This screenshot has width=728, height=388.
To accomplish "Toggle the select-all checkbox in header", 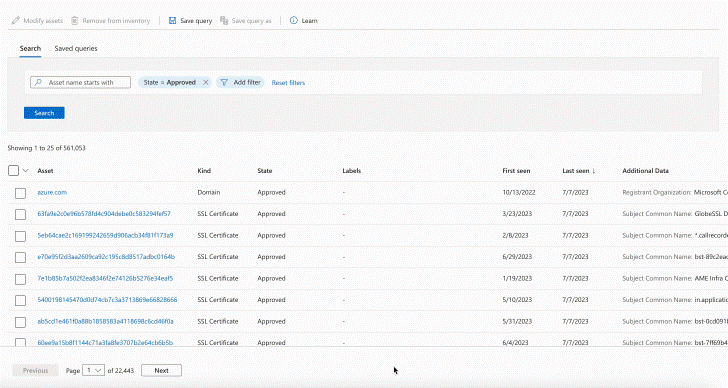I will point(13,171).
